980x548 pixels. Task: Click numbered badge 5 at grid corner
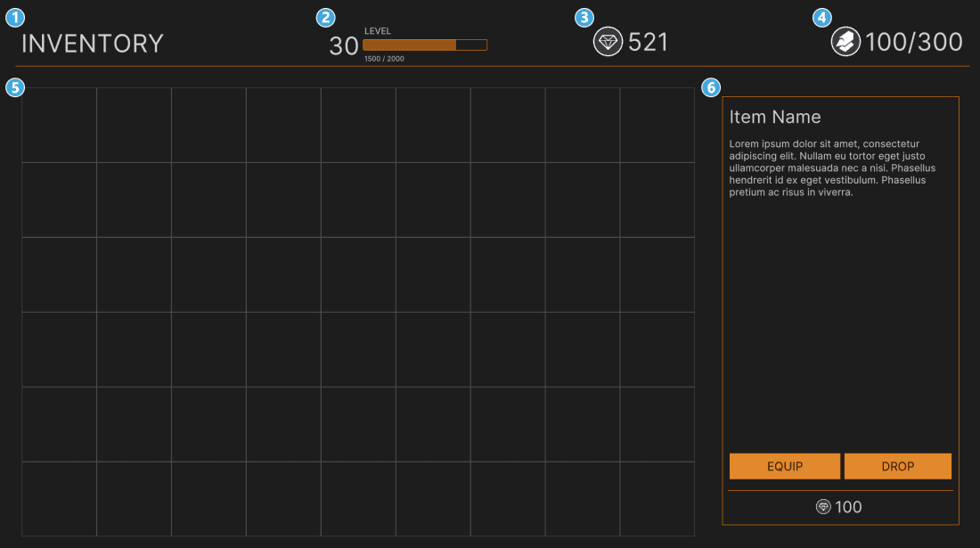(x=14, y=86)
